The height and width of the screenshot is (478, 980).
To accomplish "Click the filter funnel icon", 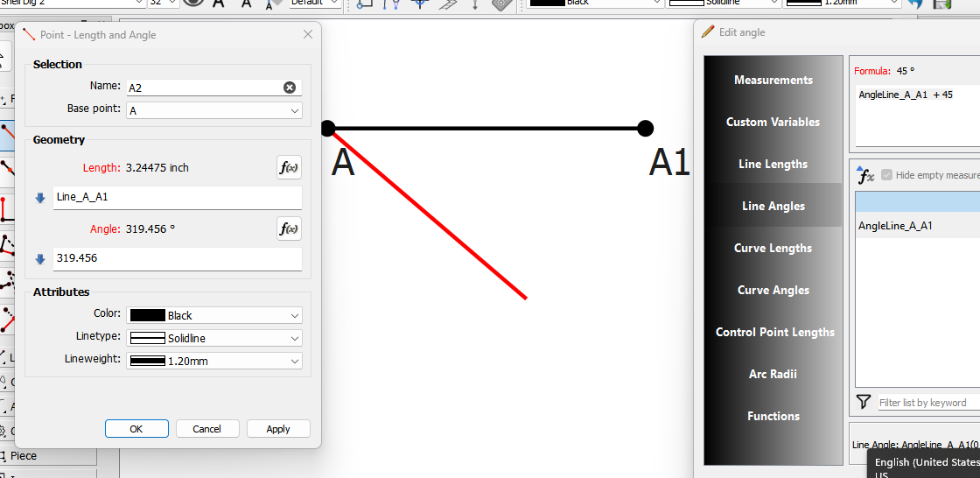I will [x=864, y=402].
